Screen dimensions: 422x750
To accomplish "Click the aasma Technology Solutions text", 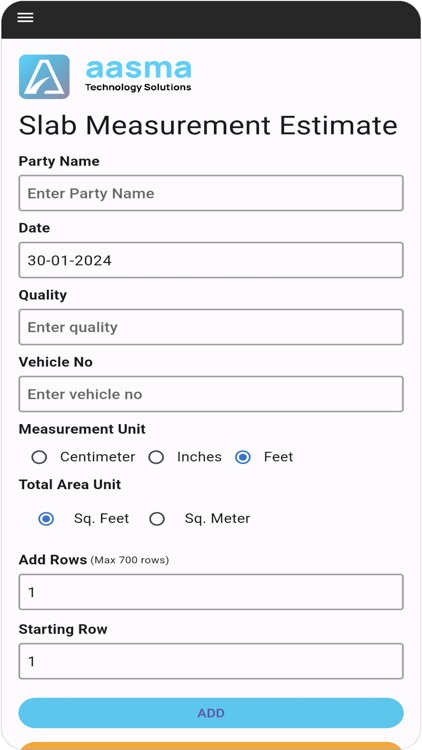I will click(x=138, y=76).
